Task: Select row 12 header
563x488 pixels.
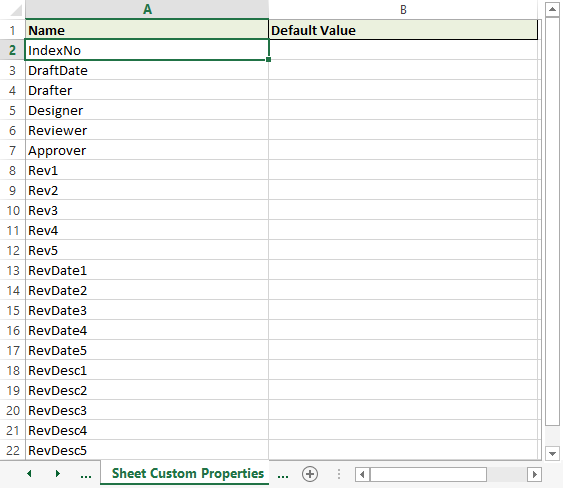Action: click(x=13, y=250)
